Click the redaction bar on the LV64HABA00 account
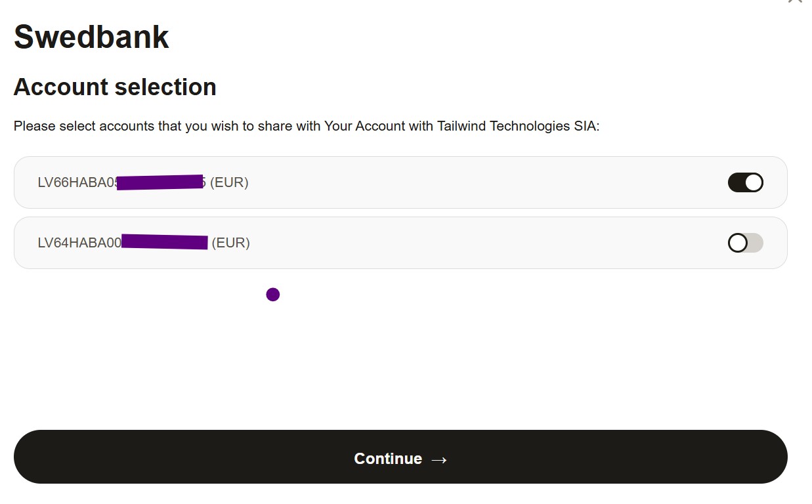The image size is (812, 504). 164,242
